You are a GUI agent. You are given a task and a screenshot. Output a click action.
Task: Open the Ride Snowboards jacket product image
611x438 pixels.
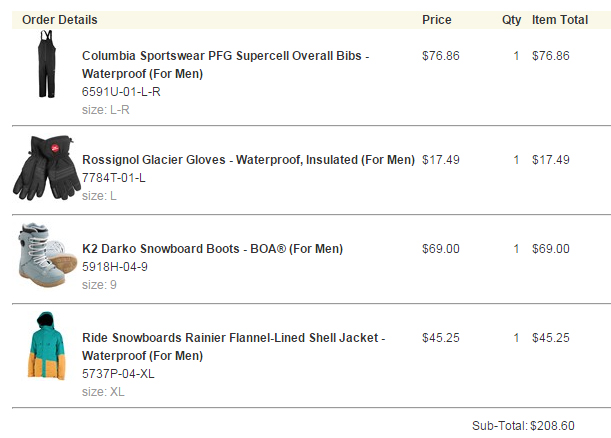click(47, 346)
